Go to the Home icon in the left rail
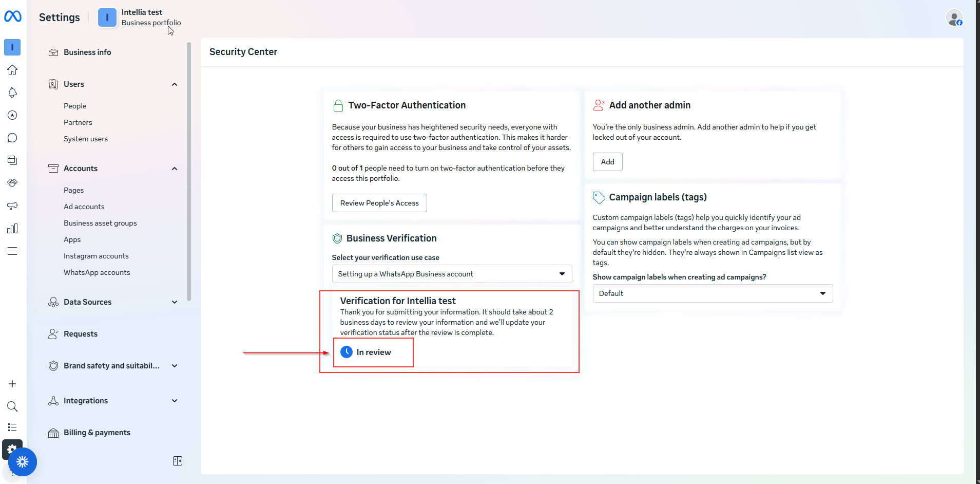The height and width of the screenshot is (484, 980). click(x=12, y=70)
